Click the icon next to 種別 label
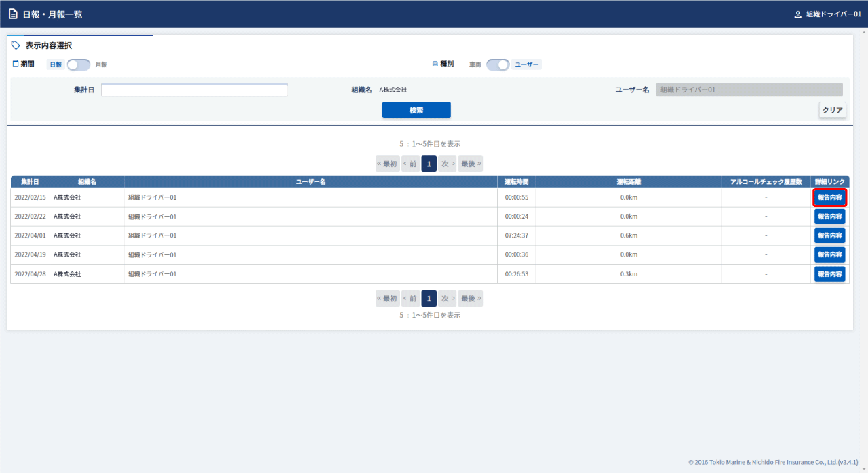 point(435,64)
